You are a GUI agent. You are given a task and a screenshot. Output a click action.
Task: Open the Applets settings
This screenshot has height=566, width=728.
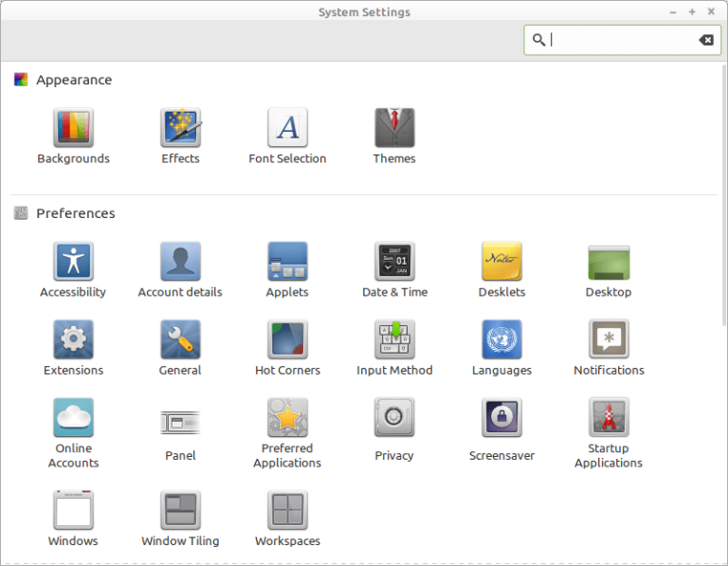coord(287,261)
